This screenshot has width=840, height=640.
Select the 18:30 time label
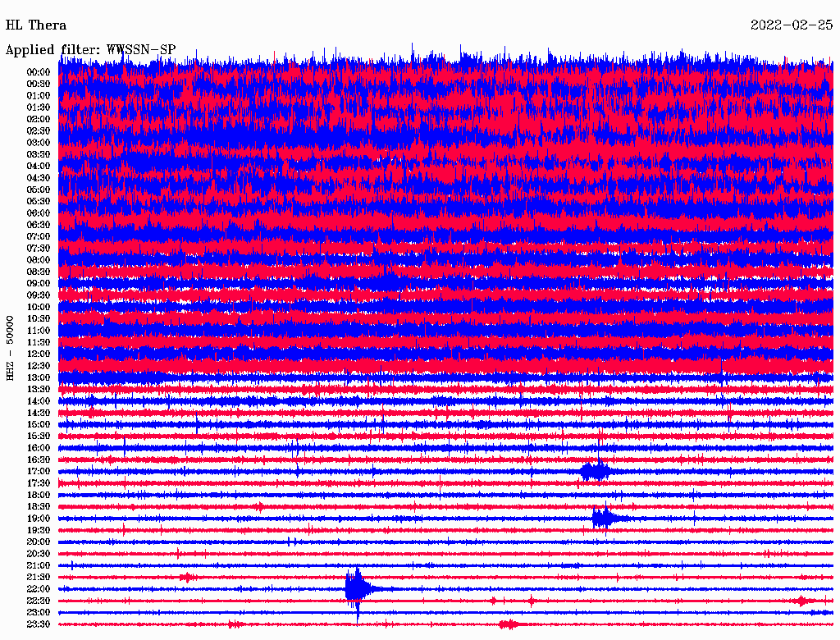tap(39, 506)
